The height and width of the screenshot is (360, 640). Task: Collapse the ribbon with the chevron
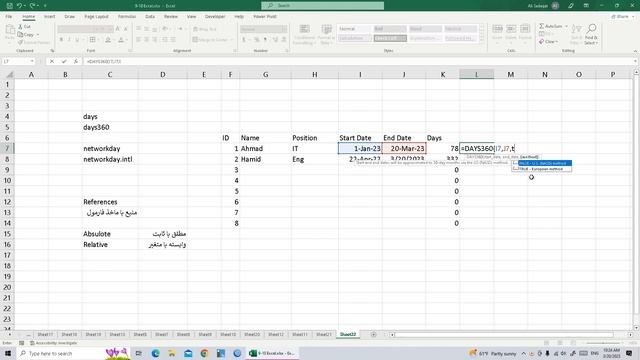pyautogui.click(x=635, y=51)
